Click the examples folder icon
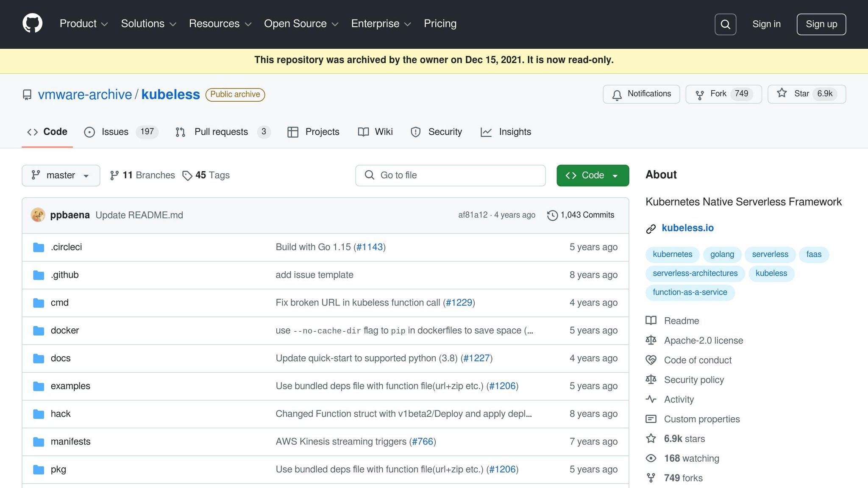The height and width of the screenshot is (488, 868). point(39,386)
